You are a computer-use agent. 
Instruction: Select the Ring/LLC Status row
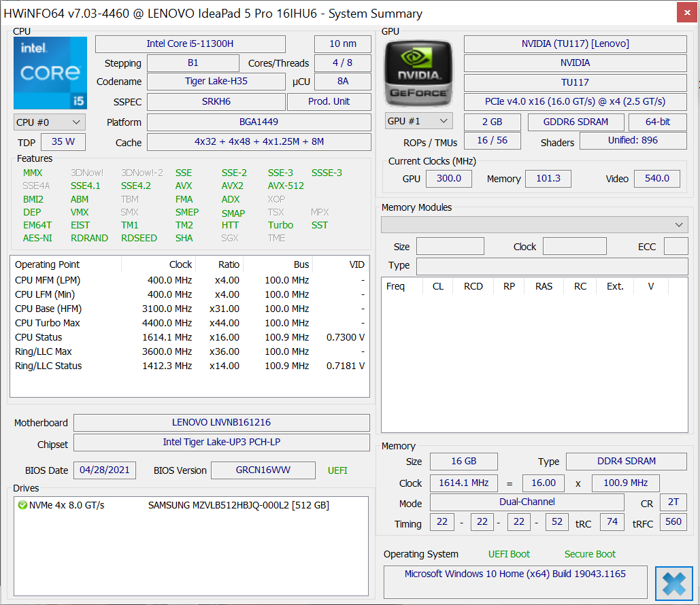[190, 366]
